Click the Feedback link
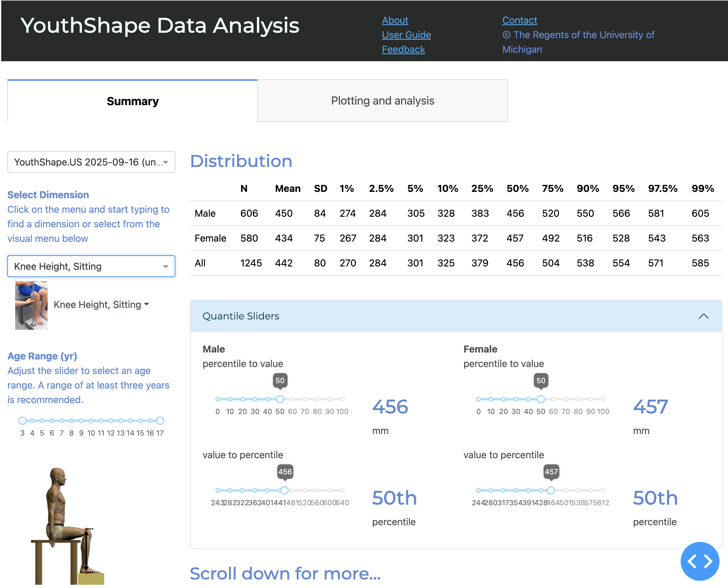 pos(403,49)
